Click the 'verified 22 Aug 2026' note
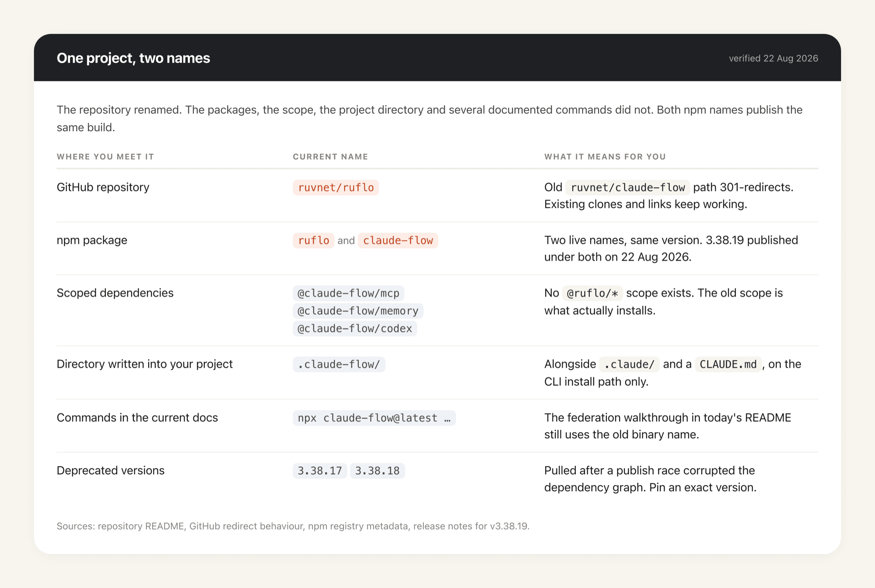Viewport: 875px width, 588px height. click(x=773, y=58)
